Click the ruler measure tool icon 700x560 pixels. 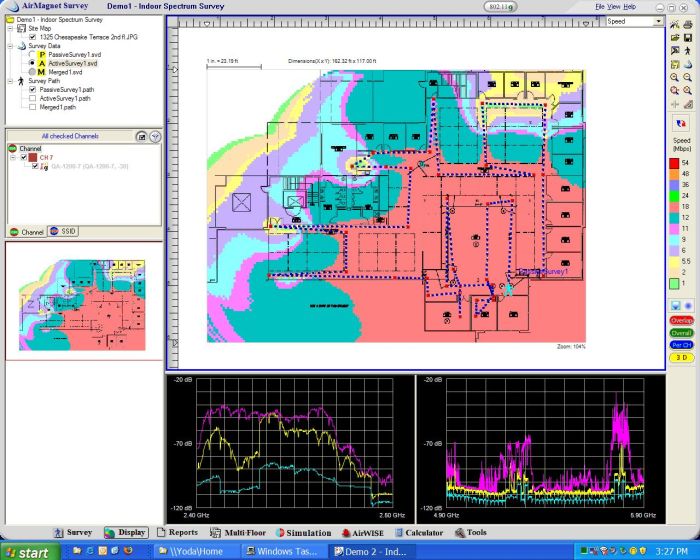(688, 104)
